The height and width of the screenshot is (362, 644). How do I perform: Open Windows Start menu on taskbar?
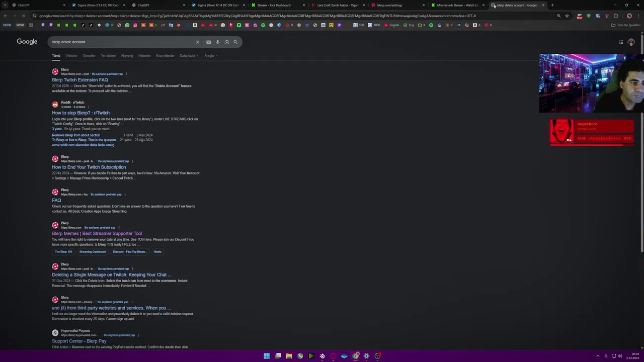[267, 356]
